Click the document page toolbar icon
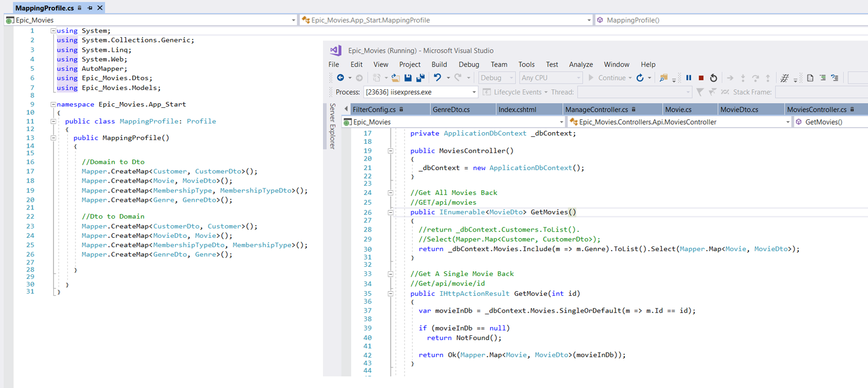This screenshot has height=388, width=868. click(811, 78)
